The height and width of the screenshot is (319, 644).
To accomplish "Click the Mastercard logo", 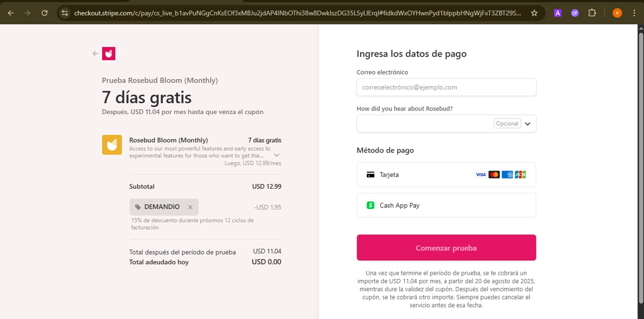I will (494, 175).
